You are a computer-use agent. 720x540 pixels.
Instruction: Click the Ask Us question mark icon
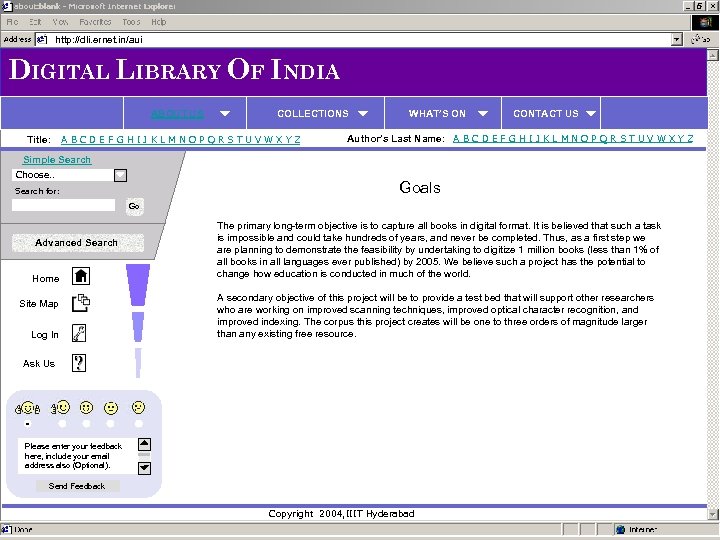[x=79, y=363]
